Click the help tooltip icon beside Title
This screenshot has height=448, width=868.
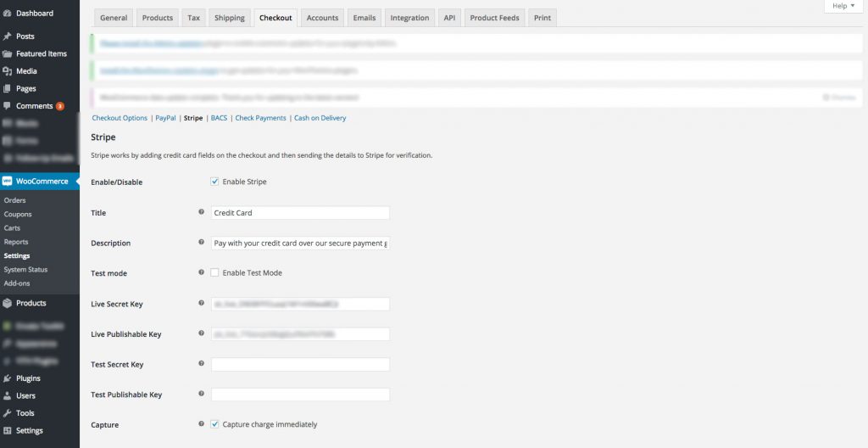(x=202, y=212)
